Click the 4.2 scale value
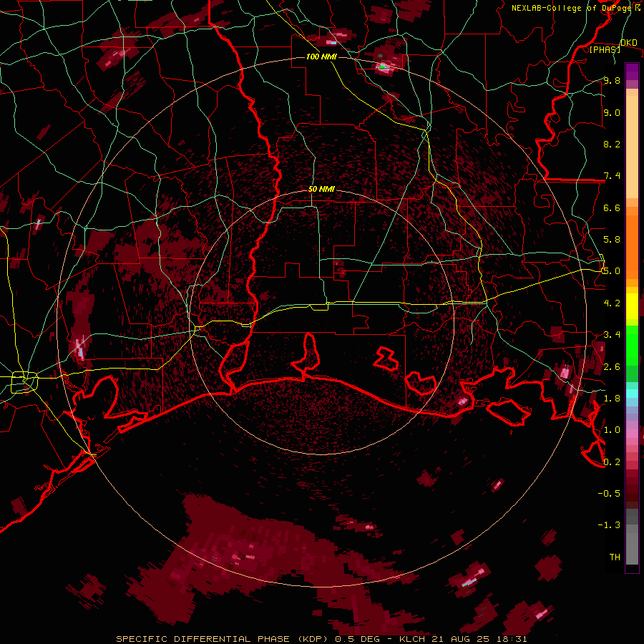The width and height of the screenshot is (644, 644). (x=612, y=303)
